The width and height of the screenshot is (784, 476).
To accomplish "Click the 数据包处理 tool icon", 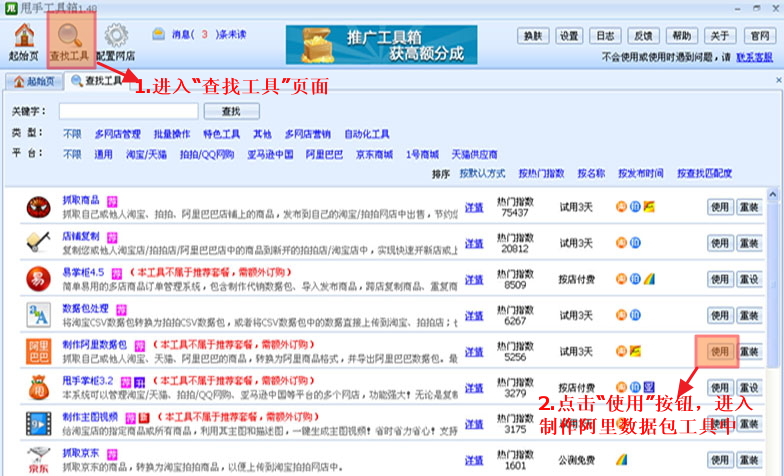I will tap(38, 315).
